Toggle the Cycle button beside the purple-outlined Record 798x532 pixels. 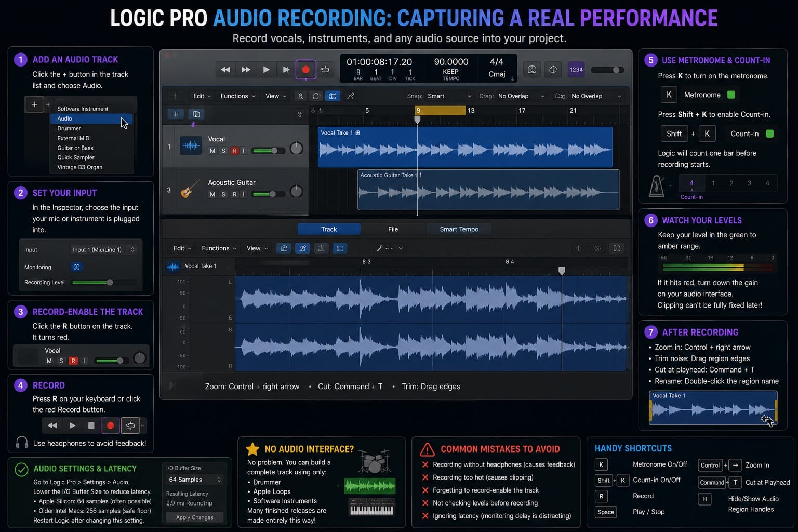325,70
